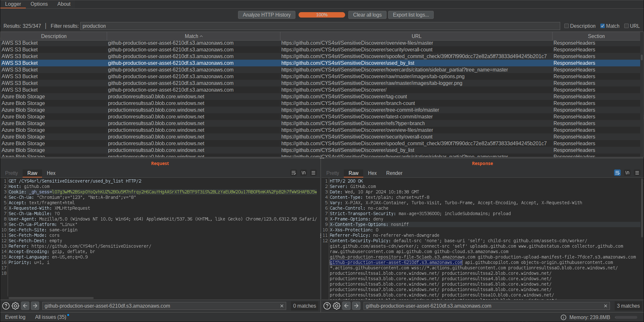Clear the Response search field
This screenshot has width=644, height=322.
click(x=605, y=306)
